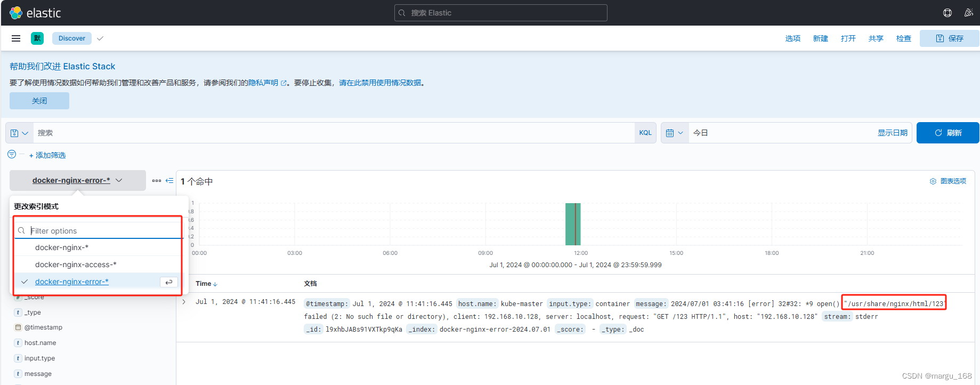Click the 1 个命中 hit count
The height and width of the screenshot is (385, 980).
tap(197, 182)
